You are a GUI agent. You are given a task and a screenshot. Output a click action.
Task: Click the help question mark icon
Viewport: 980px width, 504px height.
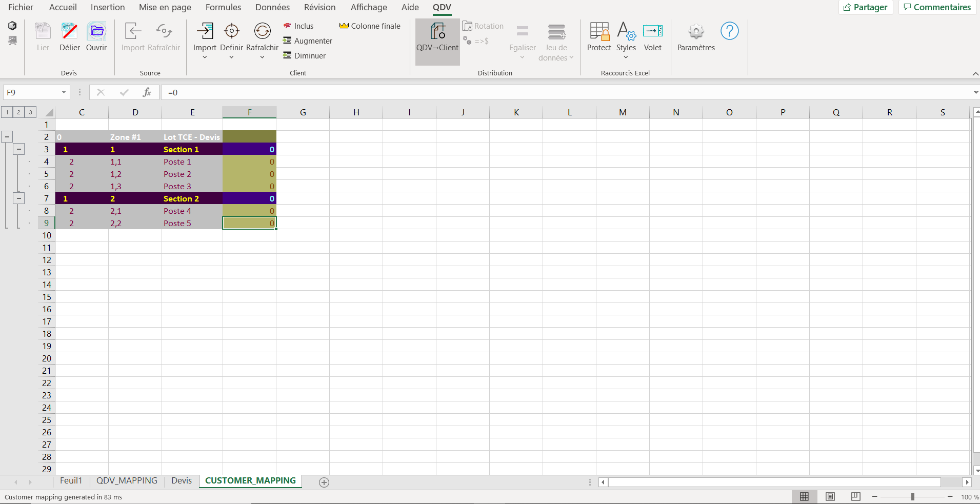tap(730, 31)
